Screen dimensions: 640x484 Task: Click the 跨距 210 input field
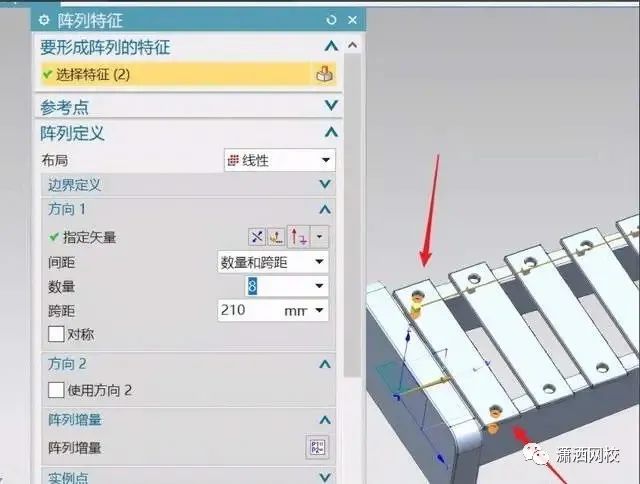tap(273, 311)
